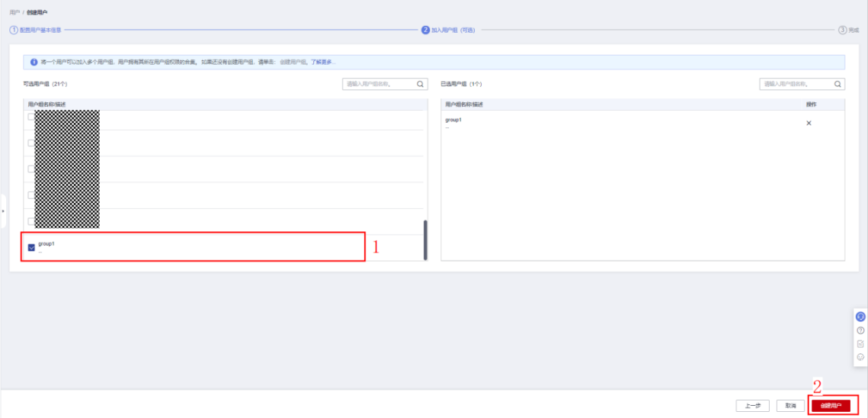
Task: Click the smiley face satisfaction icon
Action: click(x=860, y=357)
